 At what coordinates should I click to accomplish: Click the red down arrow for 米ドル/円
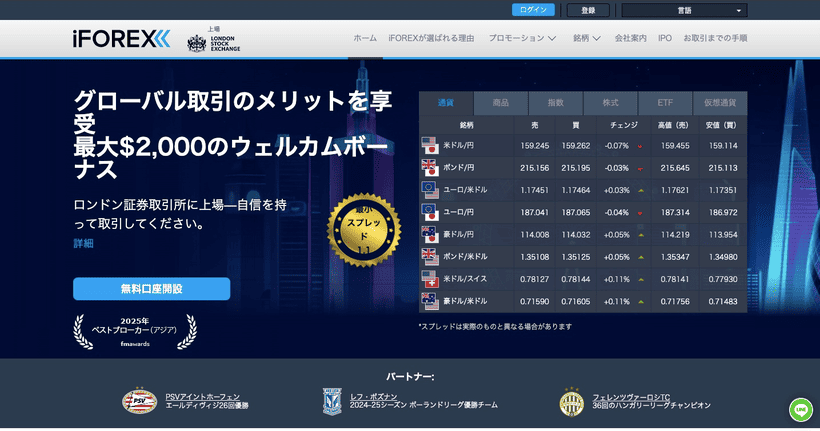(640, 146)
